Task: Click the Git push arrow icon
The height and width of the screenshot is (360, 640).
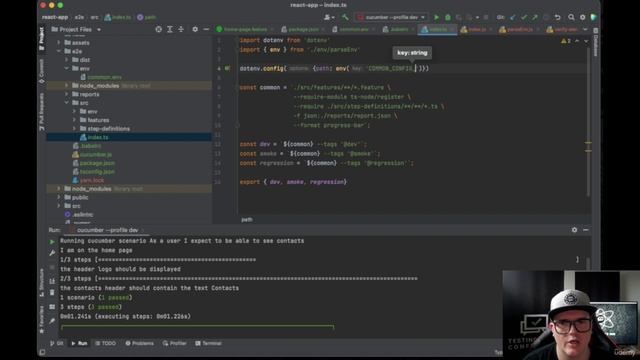Action: pos(535,17)
